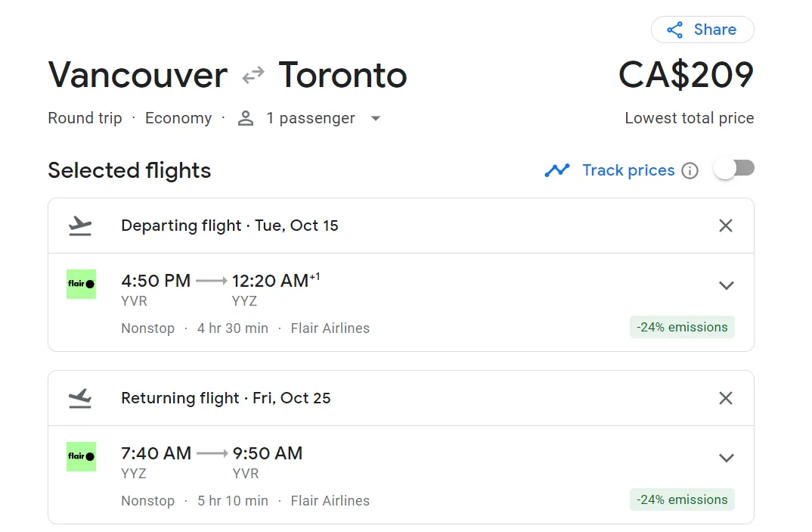Click the Track prices link text

[628, 170]
